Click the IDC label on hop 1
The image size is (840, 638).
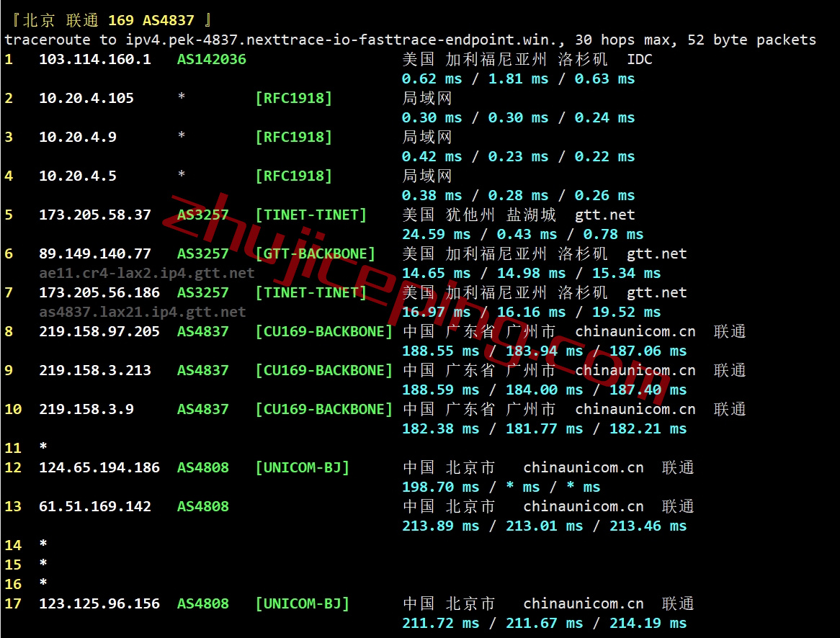tap(639, 59)
